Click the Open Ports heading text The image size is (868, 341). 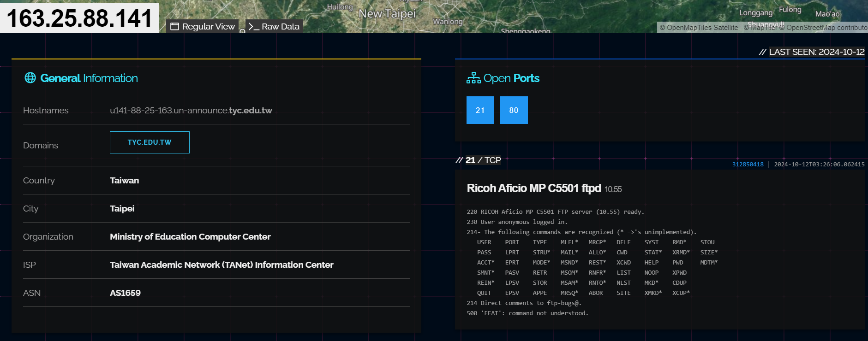click(511, 78)
